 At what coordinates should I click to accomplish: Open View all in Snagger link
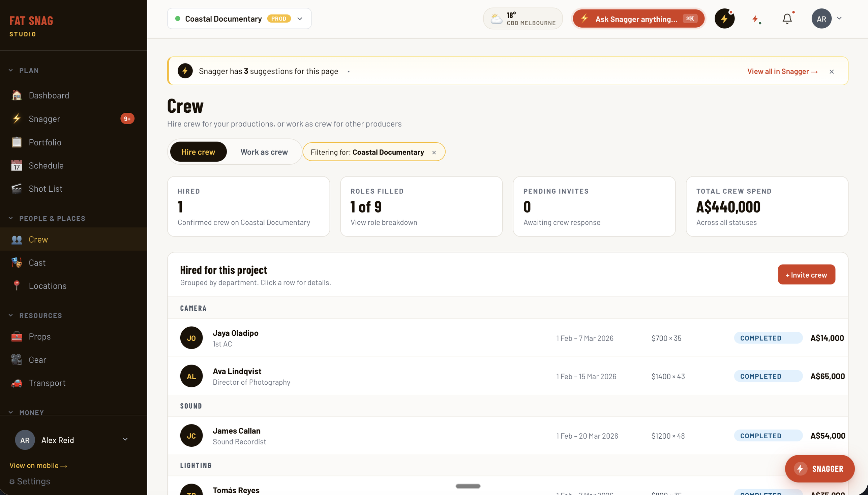(x=782, y=72)
